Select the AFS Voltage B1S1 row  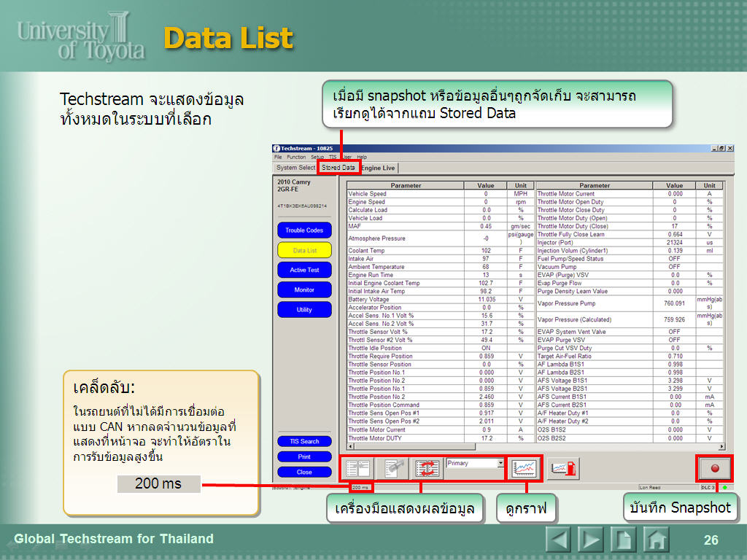tap(630, 381)
